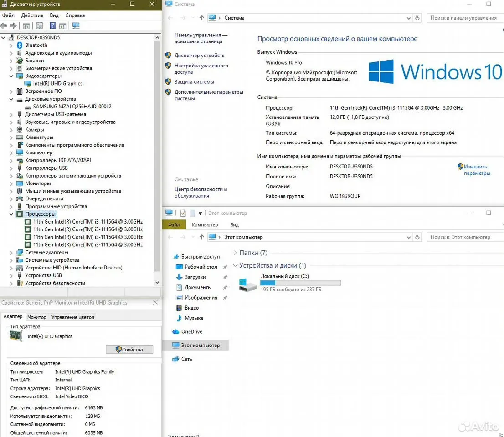This screenshot has width=504, height=437.
Task: Collapse the Устройства и диски group
Action: coord(235,265)
